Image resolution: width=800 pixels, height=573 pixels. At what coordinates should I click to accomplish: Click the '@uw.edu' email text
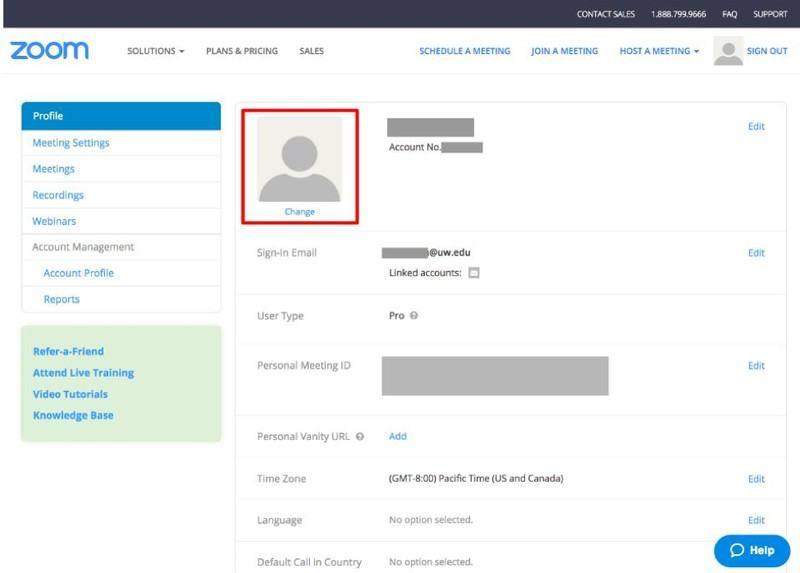click(449, 253)
